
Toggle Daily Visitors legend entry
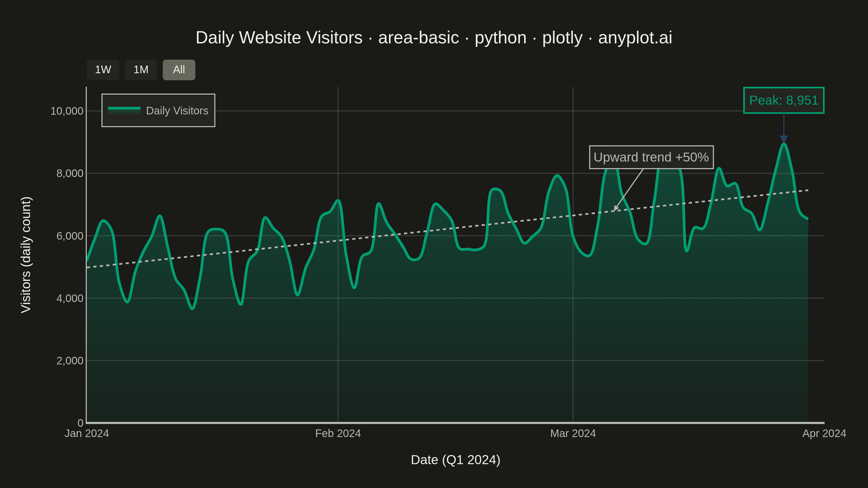click(x=158, y=110)
